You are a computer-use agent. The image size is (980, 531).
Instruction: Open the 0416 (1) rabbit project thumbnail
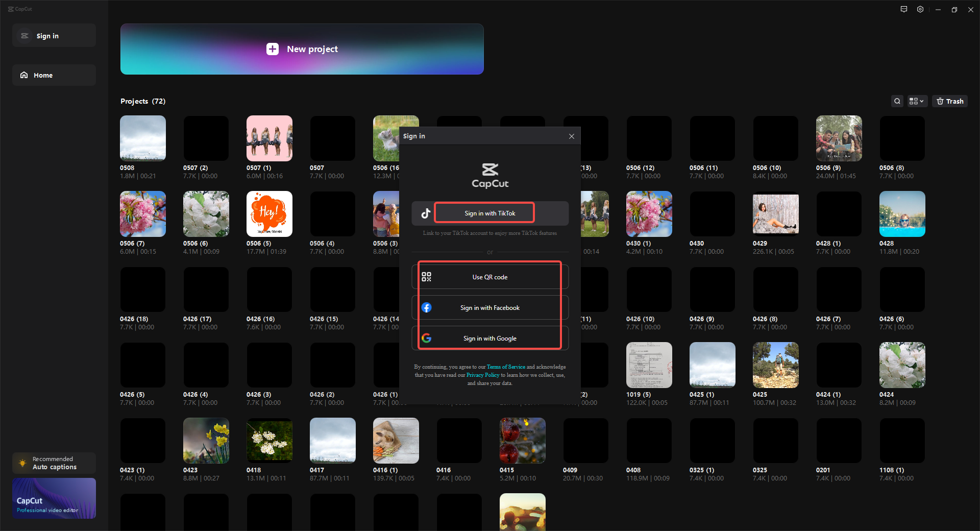[396, 441]
